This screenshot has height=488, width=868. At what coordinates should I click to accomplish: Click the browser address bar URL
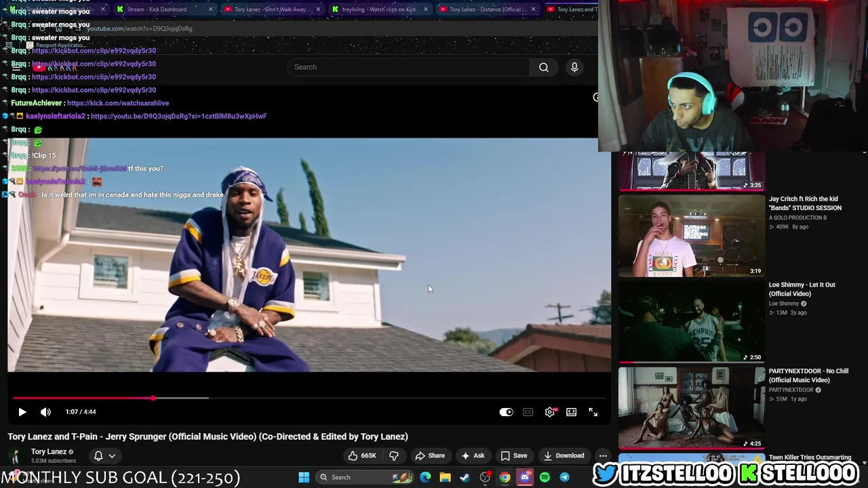tap(139, 28)
